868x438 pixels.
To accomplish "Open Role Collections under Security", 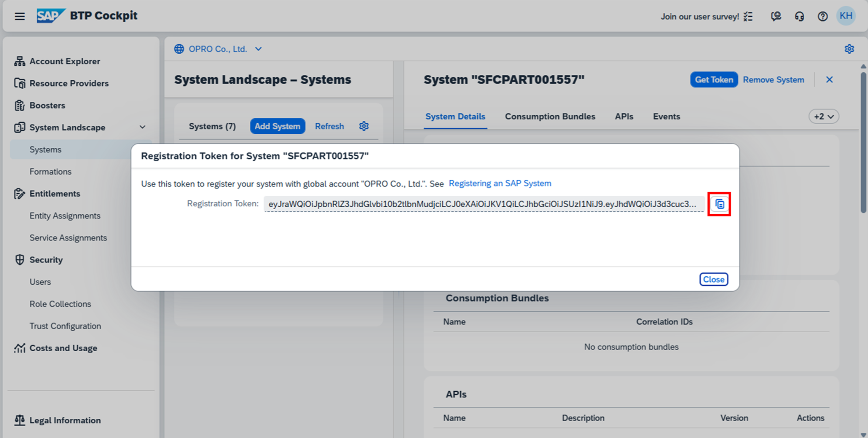I will pyautogui.click(x=60, y=304).
